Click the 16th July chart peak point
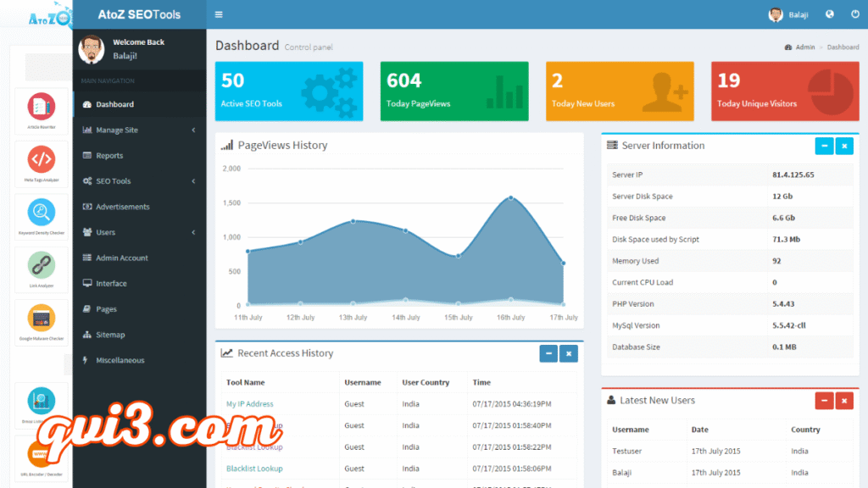This screenshot has width=868, height=488. (x=511, y=197)
